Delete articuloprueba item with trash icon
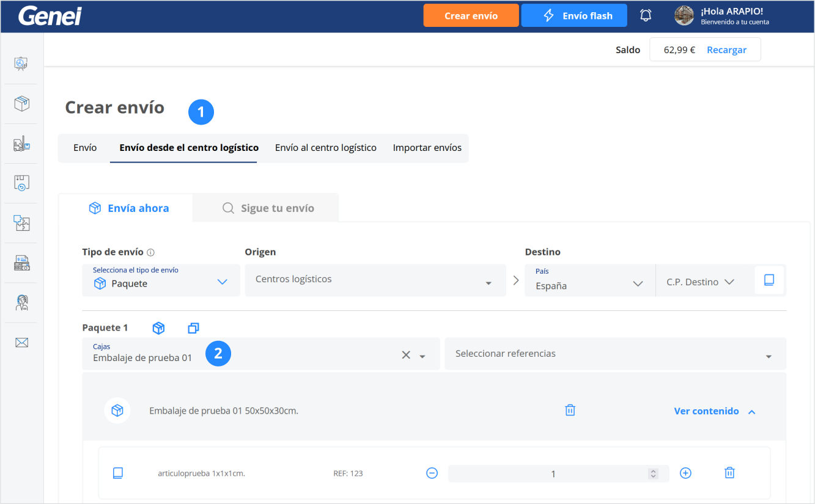Image resolution: width=815 pixels, height=504 pixels. tap(729, 473)
